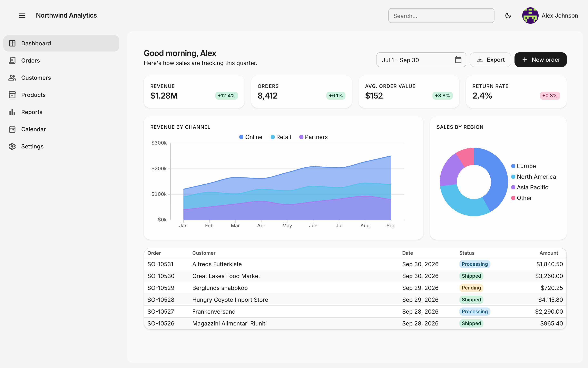The width and height of the screenshot is (588, 368).
Task: Click the Customers people icon in the sidebar
Action: coord(12,78)
